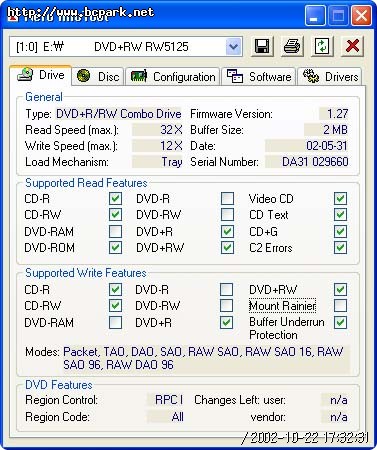Toggle DVD-RAM write feature checkbox
The height and width of the screenshot is (450, 377).
115,322
